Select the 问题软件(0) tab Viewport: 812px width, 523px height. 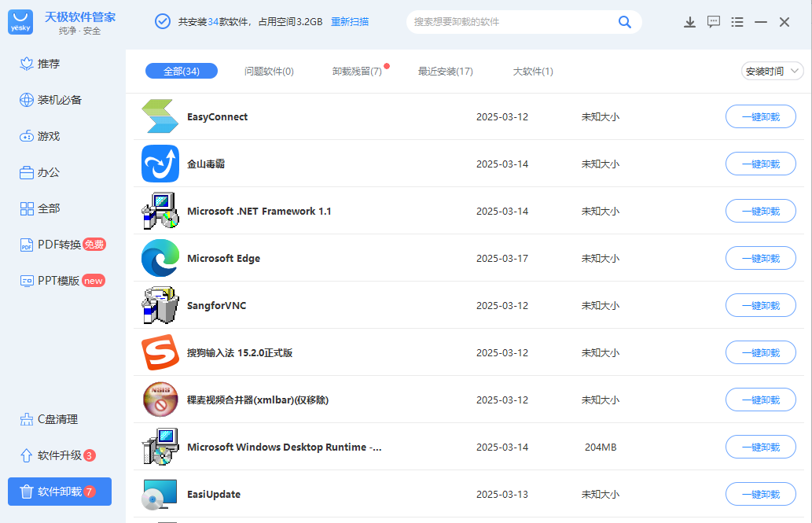pyautogui.click(x=269, y=72)
